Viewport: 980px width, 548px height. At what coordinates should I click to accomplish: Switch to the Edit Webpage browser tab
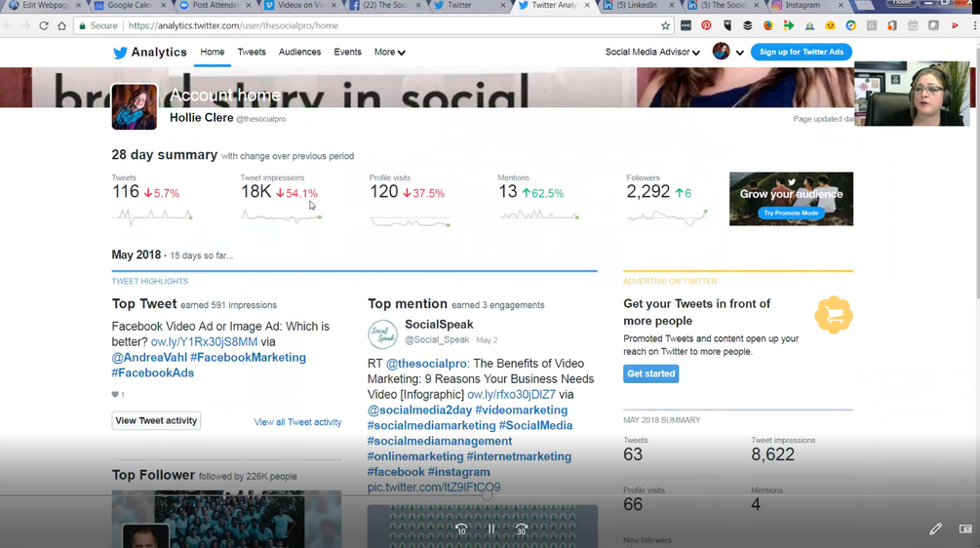click(45, 6)
